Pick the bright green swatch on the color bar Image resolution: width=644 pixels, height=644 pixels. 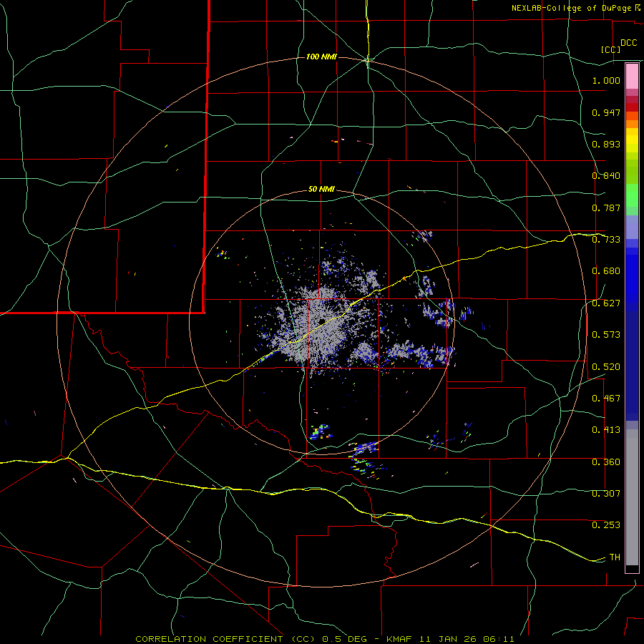pyautogui.click(x=632, y=195)
